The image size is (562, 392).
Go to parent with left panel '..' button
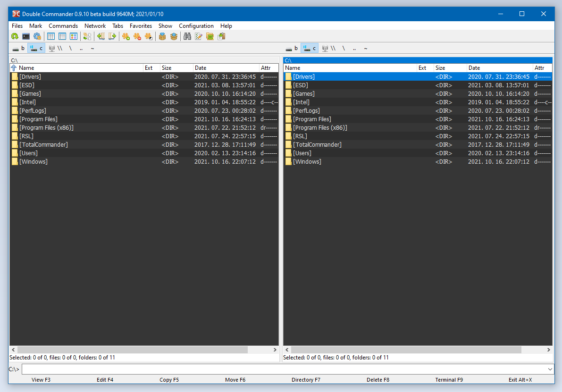(81, 49)
